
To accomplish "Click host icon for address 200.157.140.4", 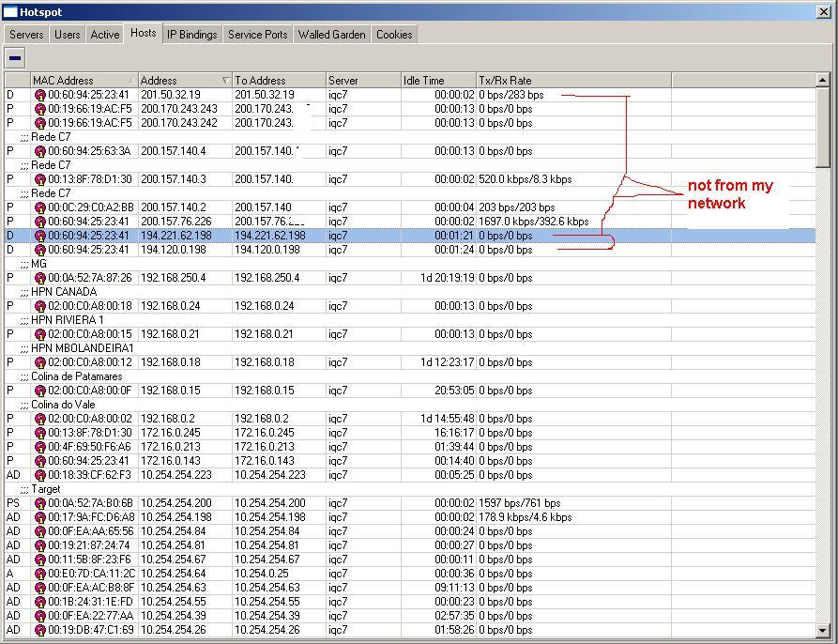I will [40, 151].
